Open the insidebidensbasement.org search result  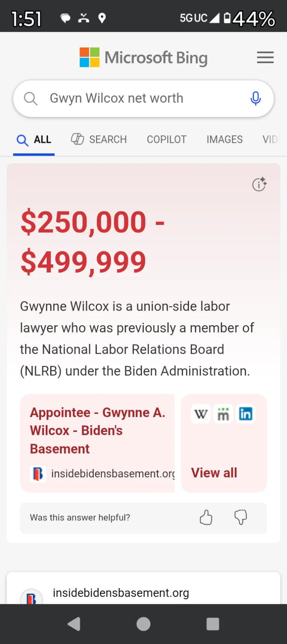tap(121, 593)
